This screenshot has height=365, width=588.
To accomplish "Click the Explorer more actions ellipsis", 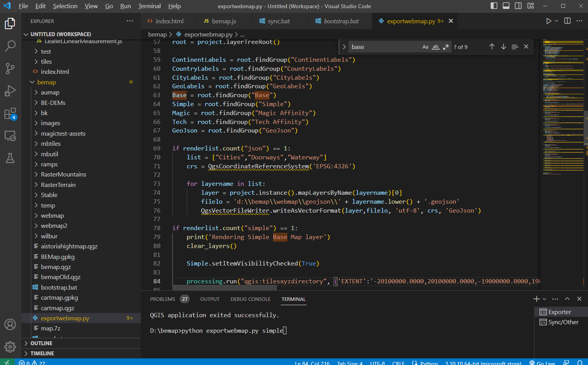I will coord(130,21).
